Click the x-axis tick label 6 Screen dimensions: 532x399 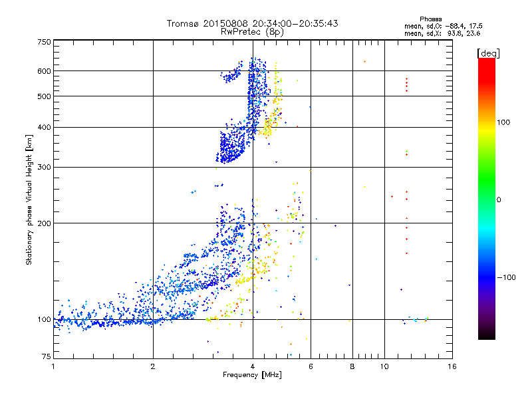coord(311,366)
